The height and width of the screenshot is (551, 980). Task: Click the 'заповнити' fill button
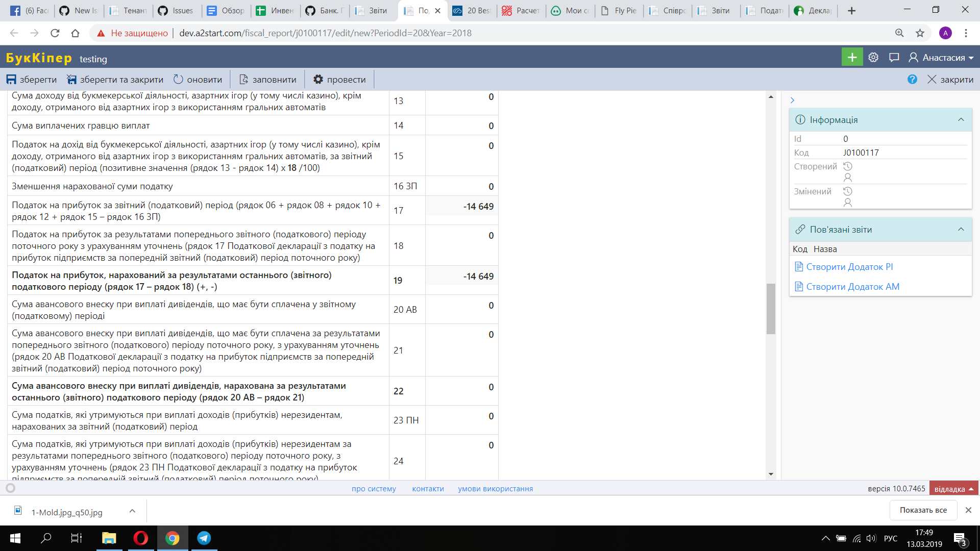coord(268,80)
